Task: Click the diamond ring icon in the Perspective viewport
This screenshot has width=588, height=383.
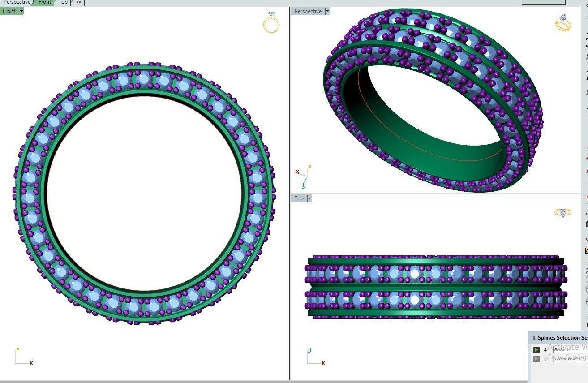Action: point(562,23)
